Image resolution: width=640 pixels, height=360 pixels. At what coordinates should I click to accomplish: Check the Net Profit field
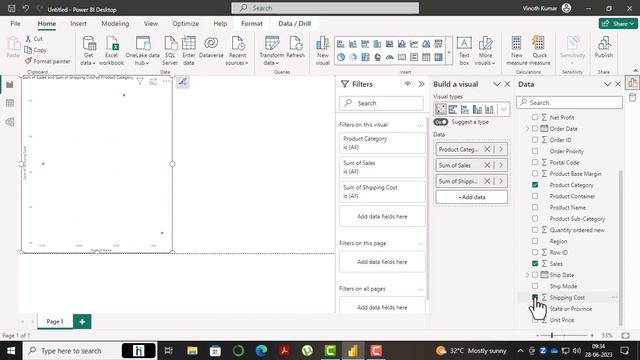pos(535,117)
